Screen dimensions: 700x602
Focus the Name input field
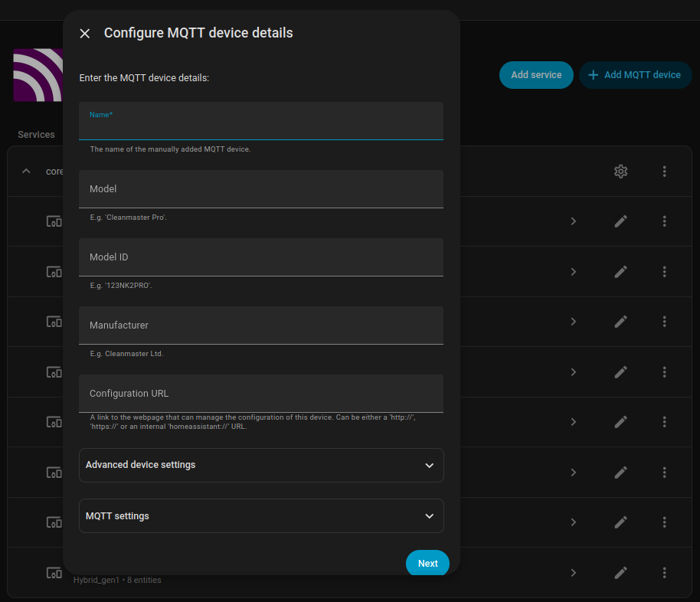pos(261,126)
